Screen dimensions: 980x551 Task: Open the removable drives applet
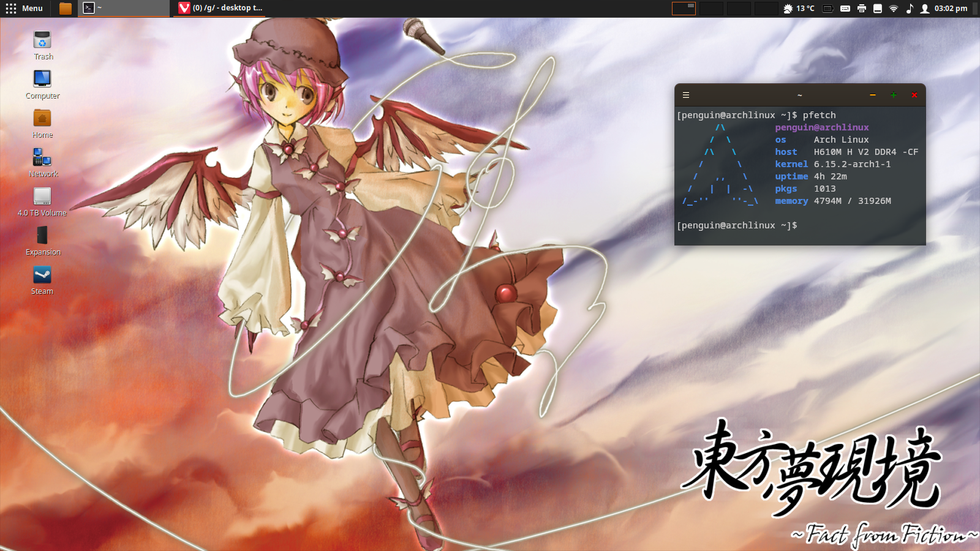[x=878, y=8]
